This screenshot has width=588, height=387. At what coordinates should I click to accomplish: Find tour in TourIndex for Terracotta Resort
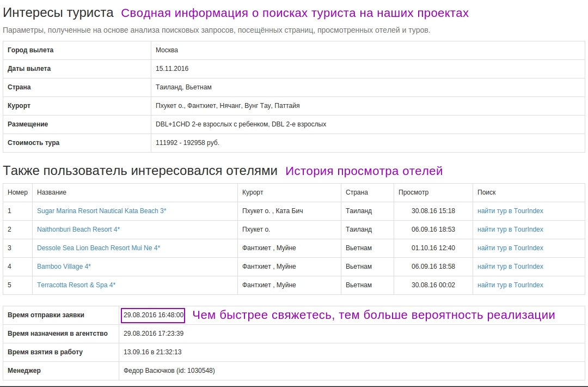510,285
